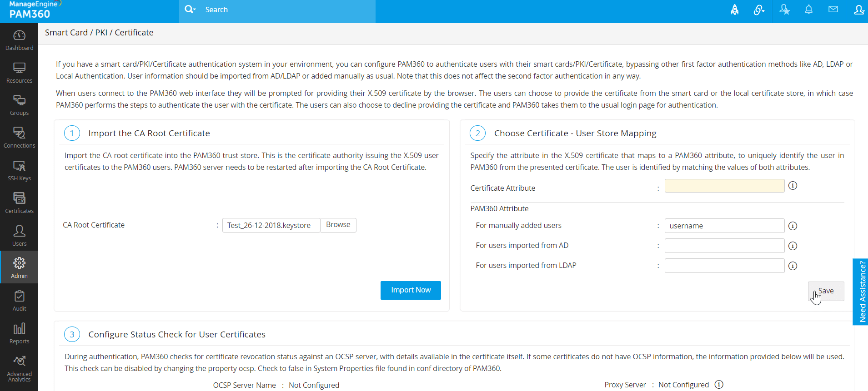Open the Reports section

pos(19,333)
